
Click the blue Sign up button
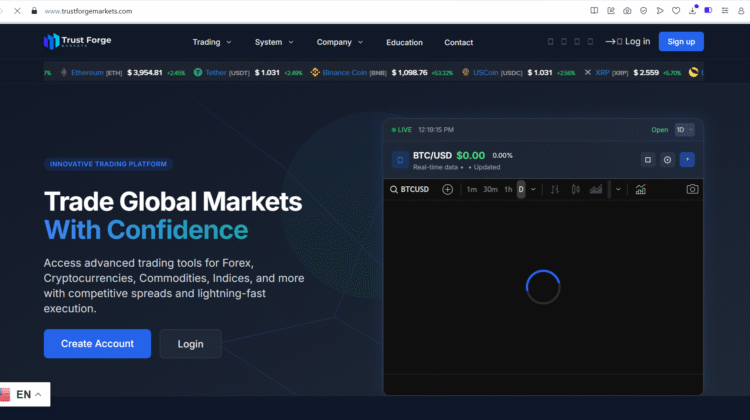point(681,42)
